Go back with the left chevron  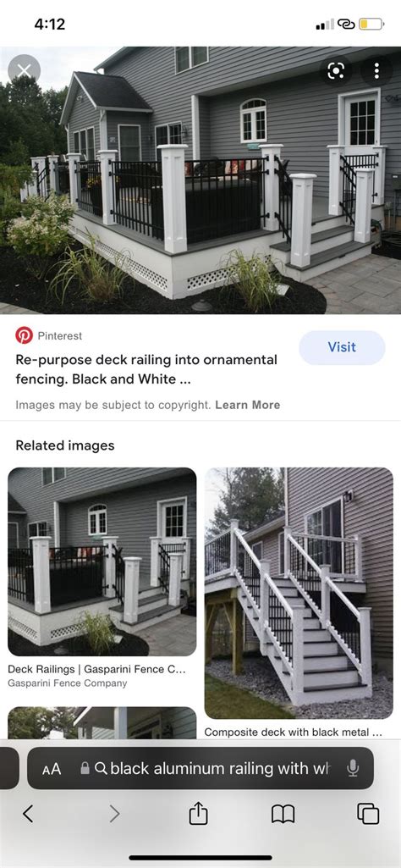28,813
